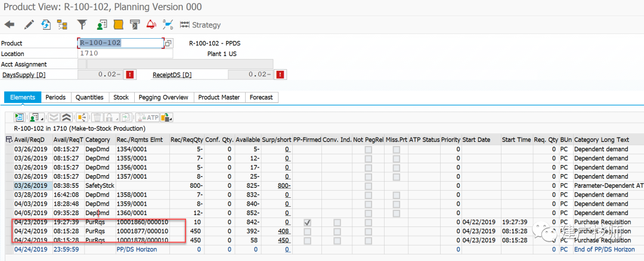Toggle Not PegRel checkbox for 1354/0001
Viewport: 644px width, 261px height.
[369, 150]
